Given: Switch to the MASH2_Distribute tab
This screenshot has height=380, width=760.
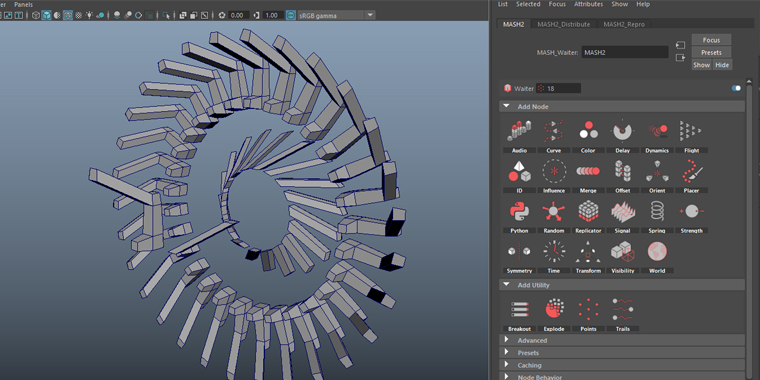Looking at the screenshot, I should click(564, 24).
